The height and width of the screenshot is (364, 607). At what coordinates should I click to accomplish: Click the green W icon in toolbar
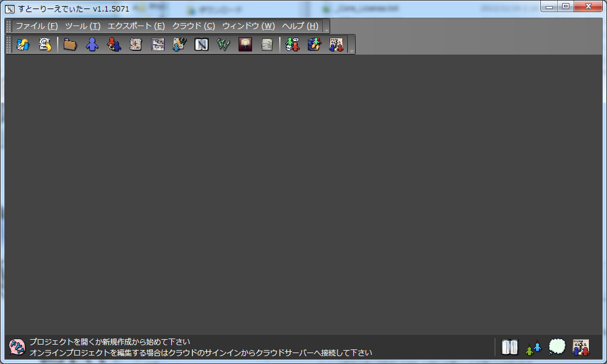tap(223, 44)
